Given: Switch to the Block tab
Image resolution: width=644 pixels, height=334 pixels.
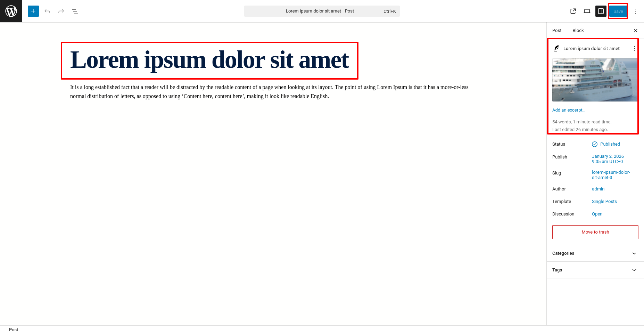Looking at the screenshot, I should point(578,31).
